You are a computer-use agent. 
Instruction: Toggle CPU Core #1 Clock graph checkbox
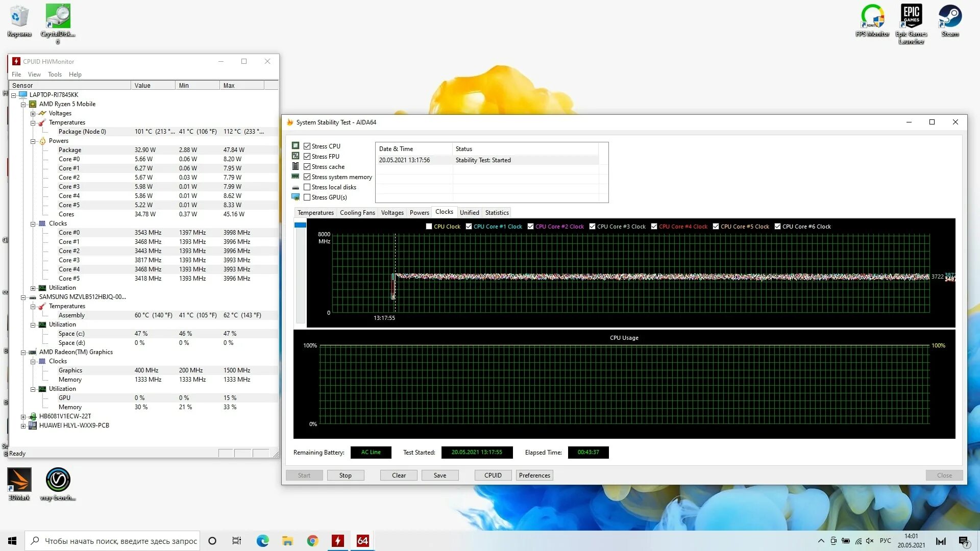click(x=469, y=227)
